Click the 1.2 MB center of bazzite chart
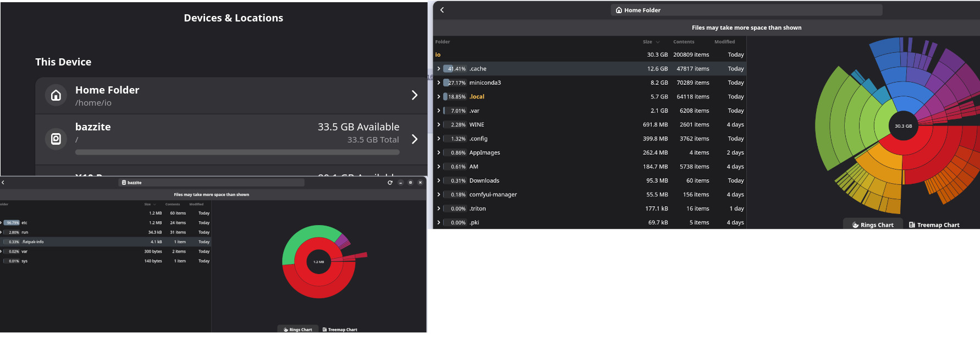Viewport: 980px width, 356px height. point(318,262)
